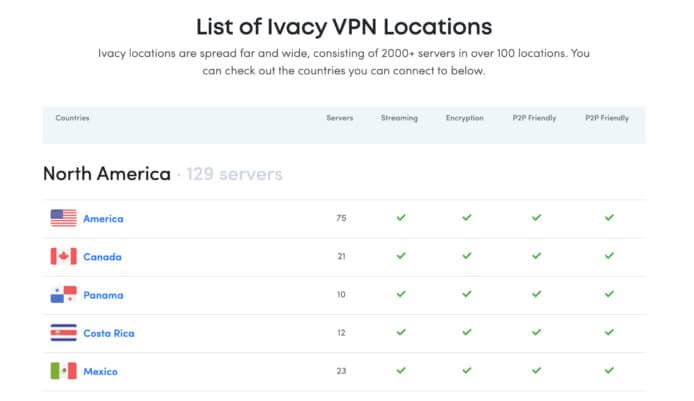This screenshot has width=694, height=401.
Task: Click Mexico's last-column P2P Friendly checkmark
Action: coord(609,370)
